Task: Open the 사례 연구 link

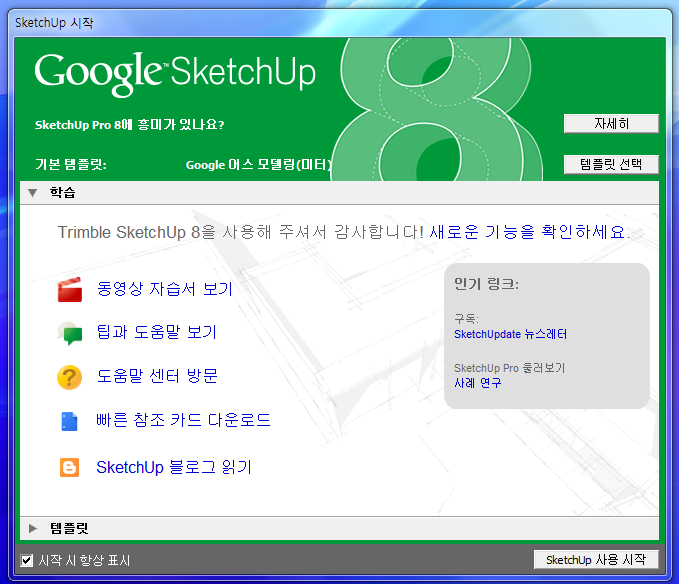Action: pyautogui.click(x=477, y=383)
